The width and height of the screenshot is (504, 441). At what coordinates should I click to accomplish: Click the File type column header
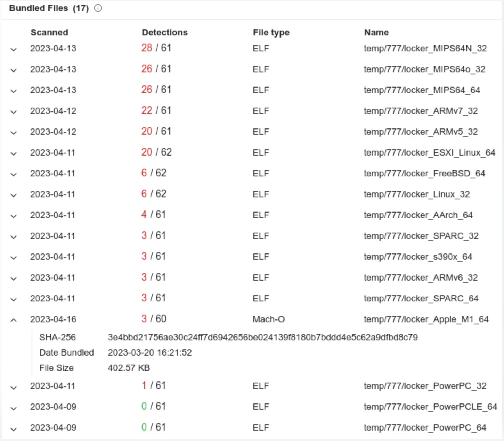[271, 32]
